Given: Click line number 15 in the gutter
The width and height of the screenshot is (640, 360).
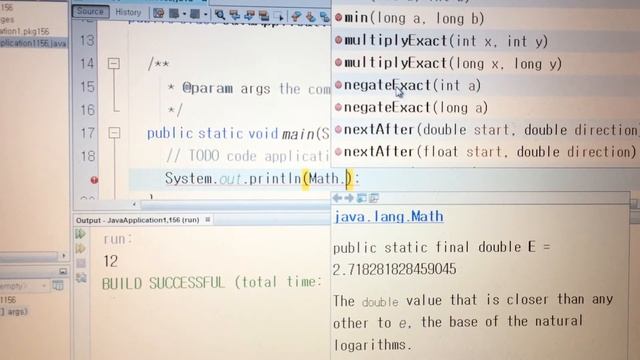Looking at the screenshot, I should [x=87, y=87].
